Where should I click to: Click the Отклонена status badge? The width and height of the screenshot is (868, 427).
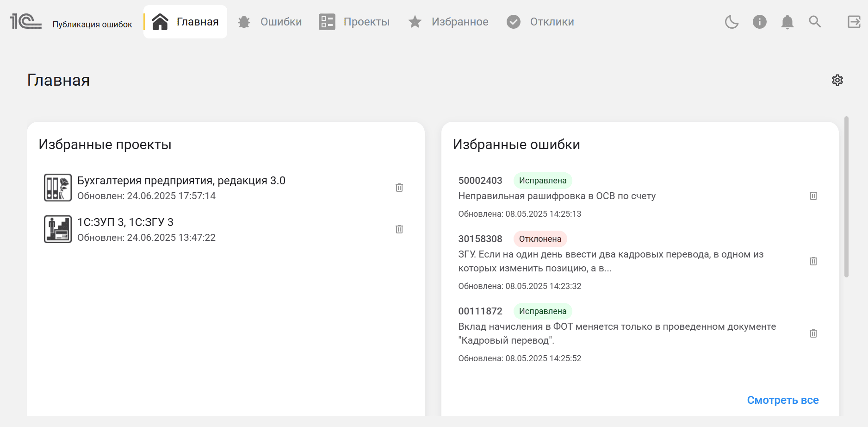[540, 239]
